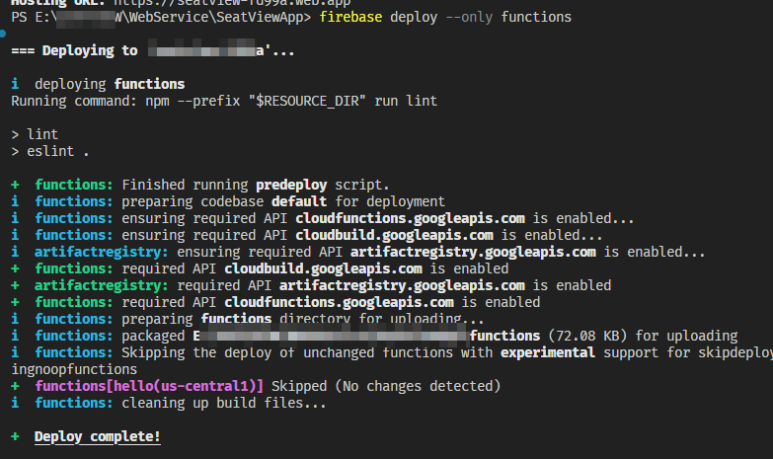This screenshot has width=773, height=459.
Task: Click "artifactregistry.googleapis.com" in the required API line
Action: [x=402, y=285]
